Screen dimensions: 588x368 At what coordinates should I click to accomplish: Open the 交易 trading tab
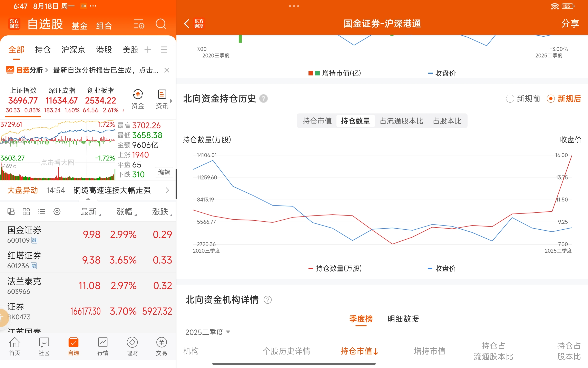[161, 346]
